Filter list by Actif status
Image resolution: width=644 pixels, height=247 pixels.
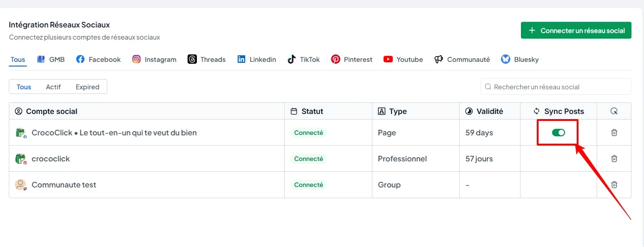click(53, 87)
